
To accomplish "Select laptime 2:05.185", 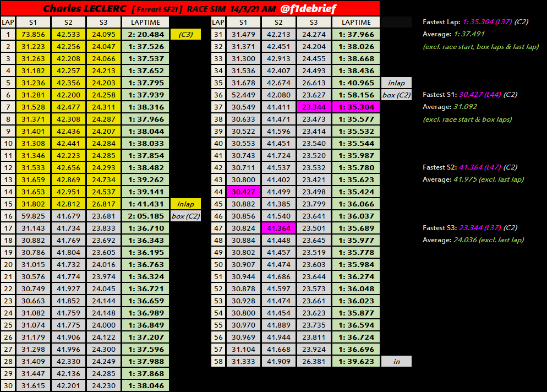I will [x=145, y=216].
